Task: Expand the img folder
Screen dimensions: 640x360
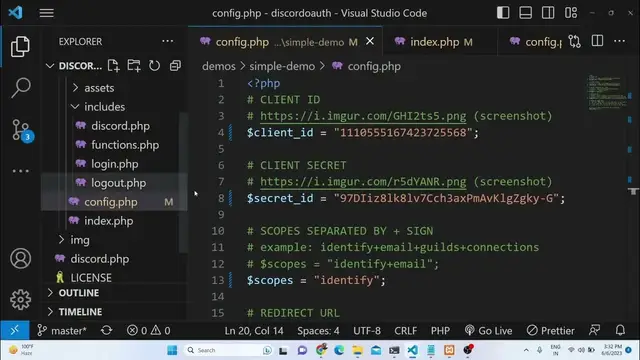Action: (80, 240)
